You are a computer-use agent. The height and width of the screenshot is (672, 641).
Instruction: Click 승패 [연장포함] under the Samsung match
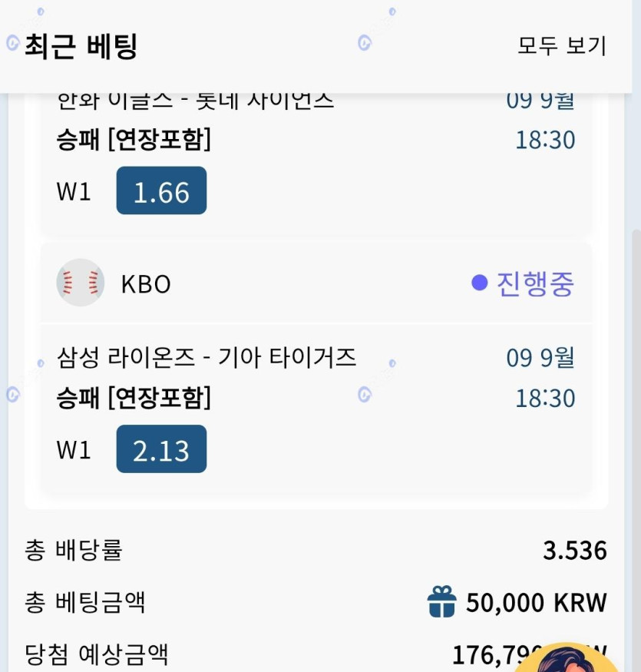134,398
